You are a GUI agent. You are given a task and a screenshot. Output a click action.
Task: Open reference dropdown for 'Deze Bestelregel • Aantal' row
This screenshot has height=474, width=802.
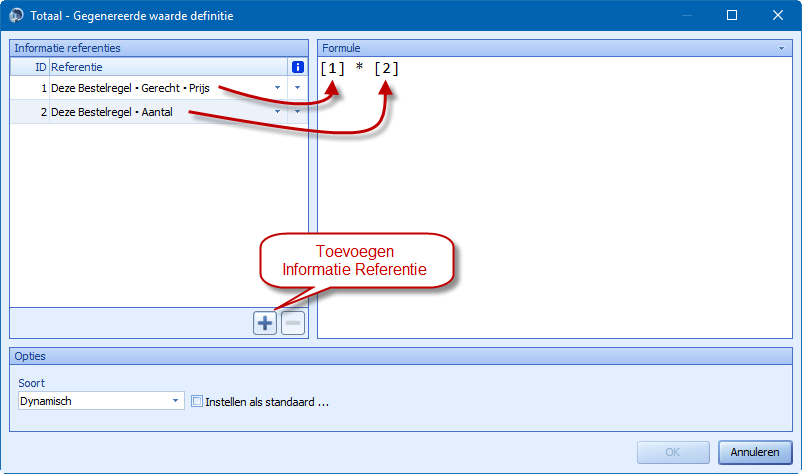point(277,112)
